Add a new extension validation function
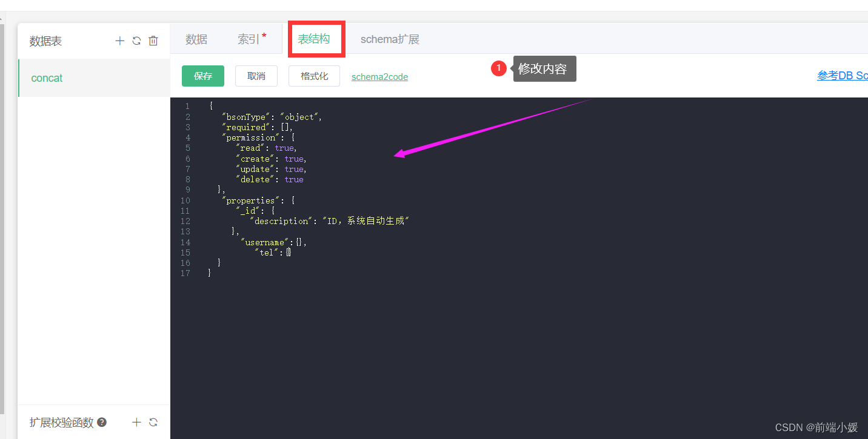This screenshot has width=868, height=439. 136,423
